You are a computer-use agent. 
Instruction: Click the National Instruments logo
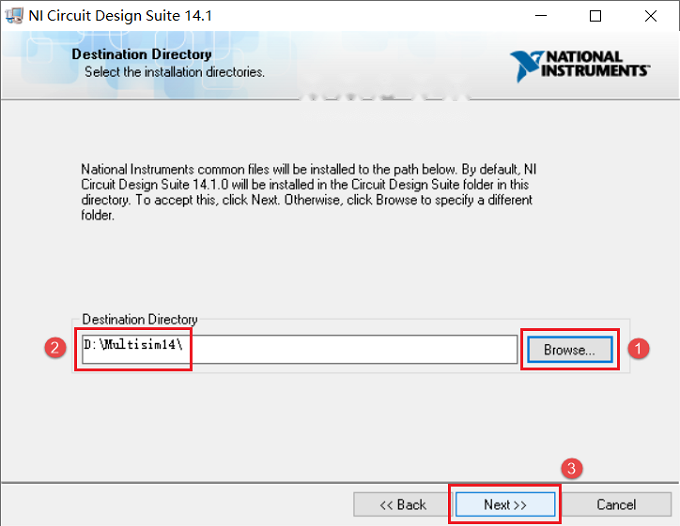580,65
